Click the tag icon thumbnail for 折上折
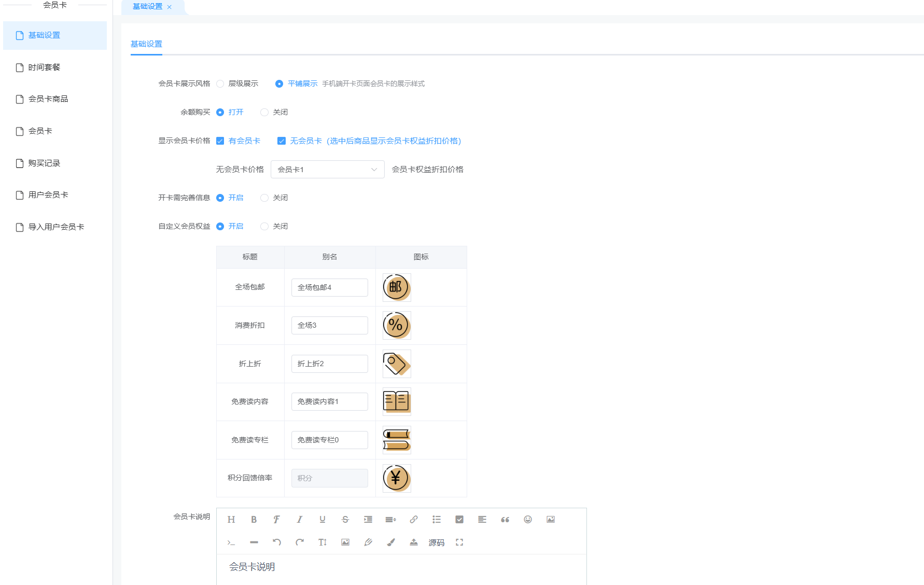 [x=397, y=364]
